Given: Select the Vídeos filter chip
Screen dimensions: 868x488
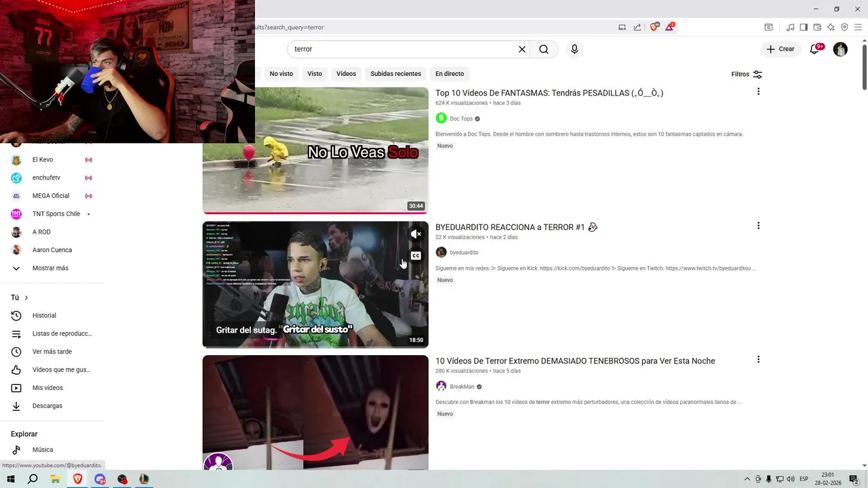Looking at the screenshot, I should point(346,74).
